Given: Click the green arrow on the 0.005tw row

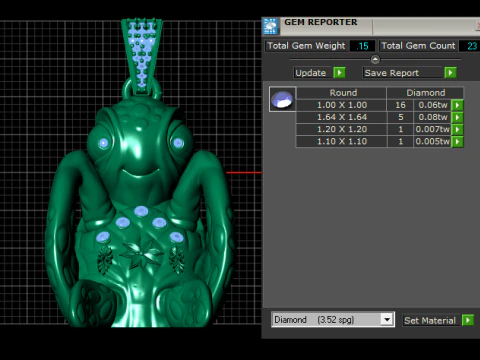Looking at the screenshot, I should [457, 142].
